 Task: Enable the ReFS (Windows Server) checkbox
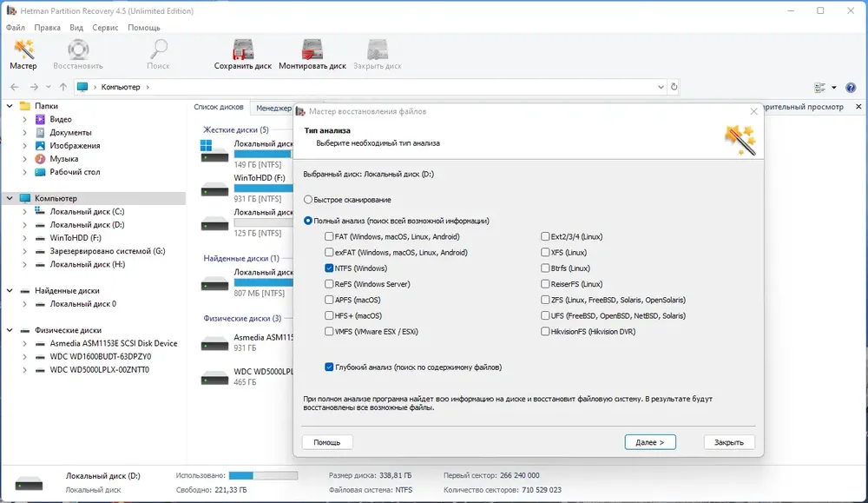coord(329,283)
